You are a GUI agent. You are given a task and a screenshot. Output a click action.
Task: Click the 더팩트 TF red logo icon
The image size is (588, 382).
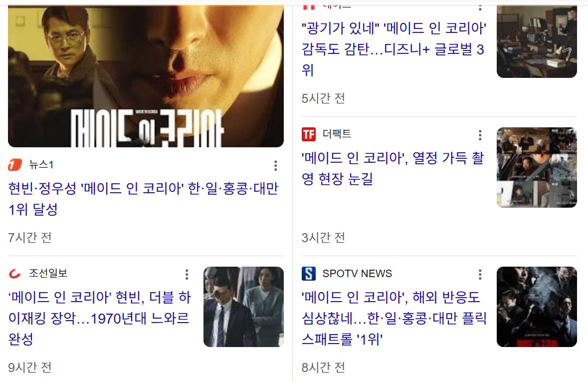click(x=309, y=134)
